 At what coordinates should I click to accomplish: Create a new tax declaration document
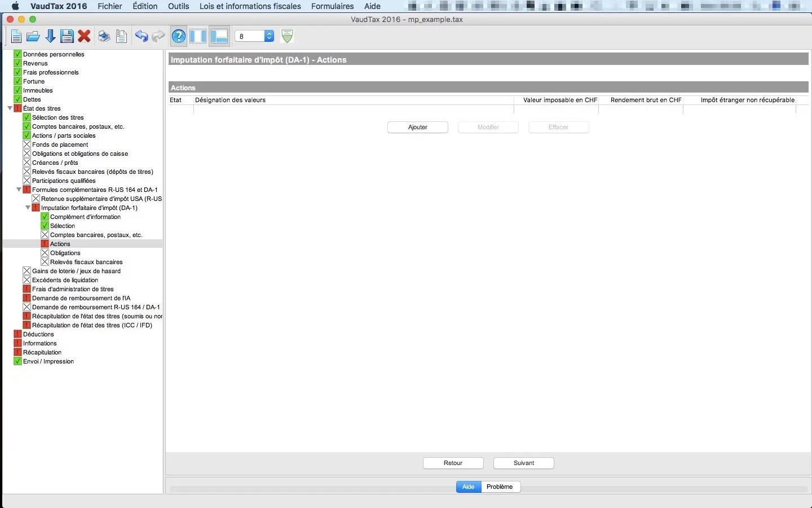(x=16, y=37)
